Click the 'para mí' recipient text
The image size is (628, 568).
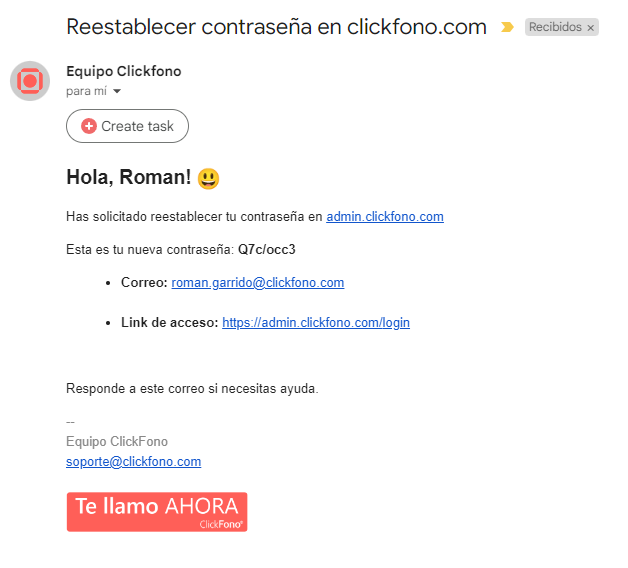(x=87, y=91)
